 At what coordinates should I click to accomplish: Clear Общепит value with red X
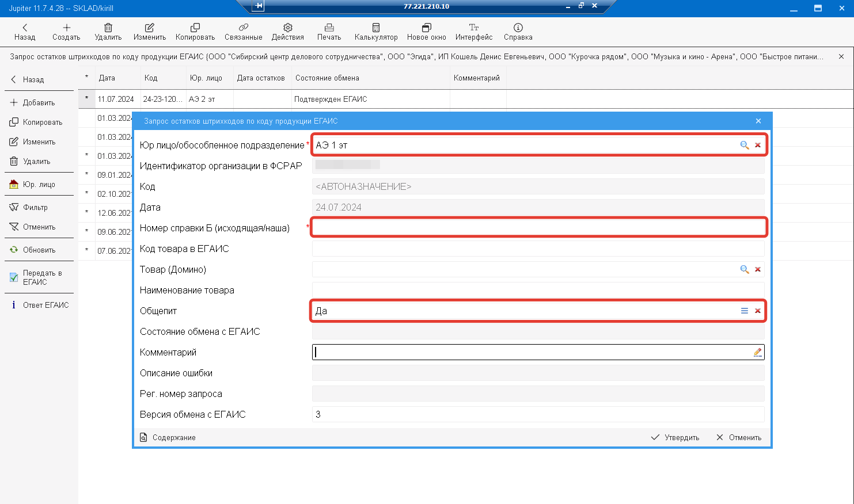click(x=758, y=311)
